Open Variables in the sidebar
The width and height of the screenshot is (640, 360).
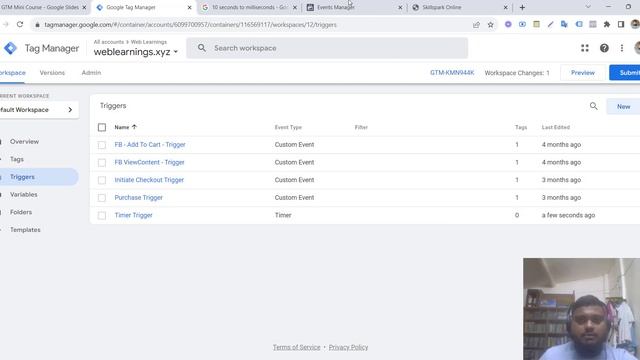pyautogui.click(x=23, y=194)
